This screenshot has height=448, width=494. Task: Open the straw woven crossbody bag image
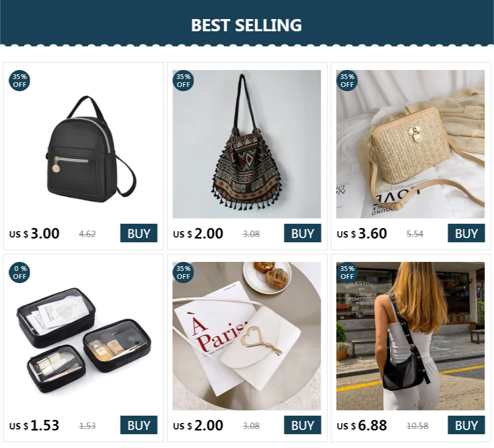[410, 144]
